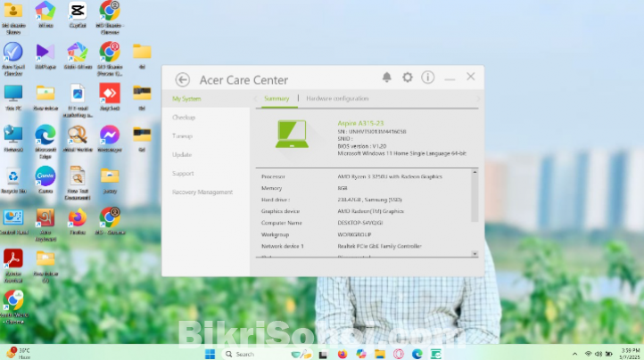The height and width of the screenshot is (360, 644).
Task: Select the Email Verifier magnifier shortcut
Action: click(78, 139)
